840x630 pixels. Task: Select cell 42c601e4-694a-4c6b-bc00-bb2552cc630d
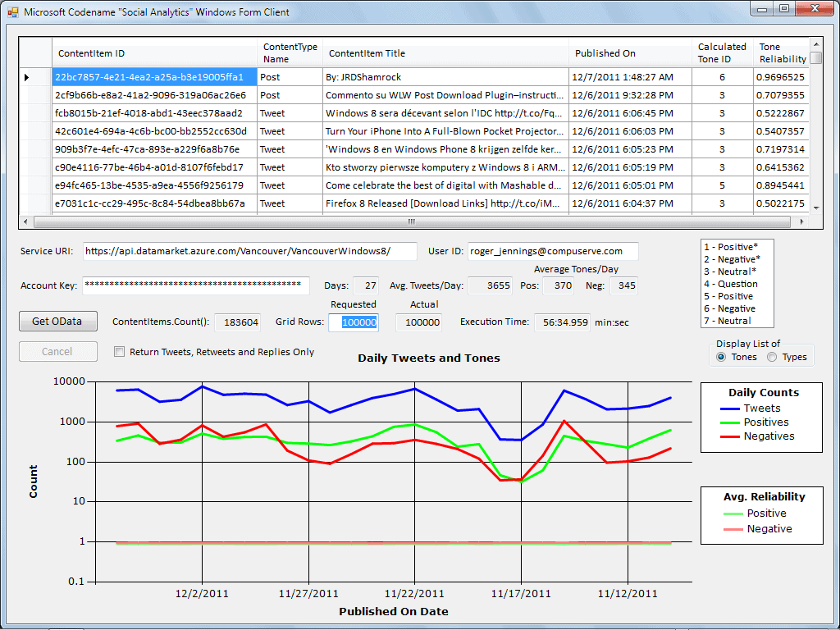pyautogui.click(x=154, y=131)
